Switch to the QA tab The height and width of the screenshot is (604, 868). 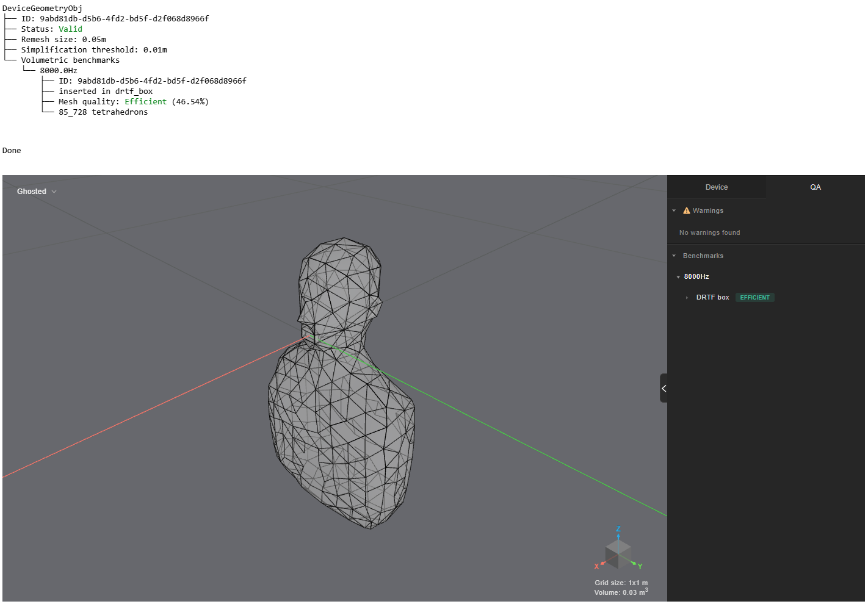point(816,187)
